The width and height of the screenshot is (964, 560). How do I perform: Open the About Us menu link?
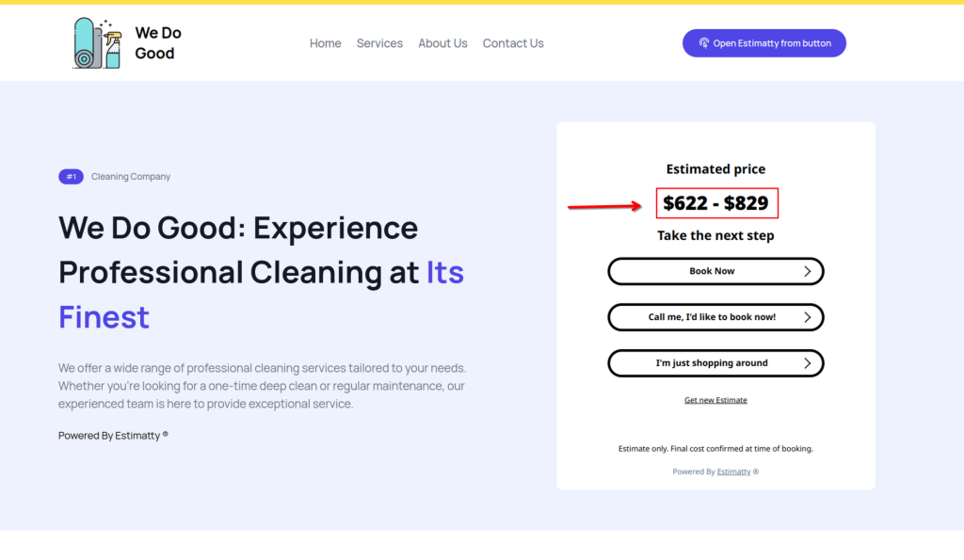442,43
